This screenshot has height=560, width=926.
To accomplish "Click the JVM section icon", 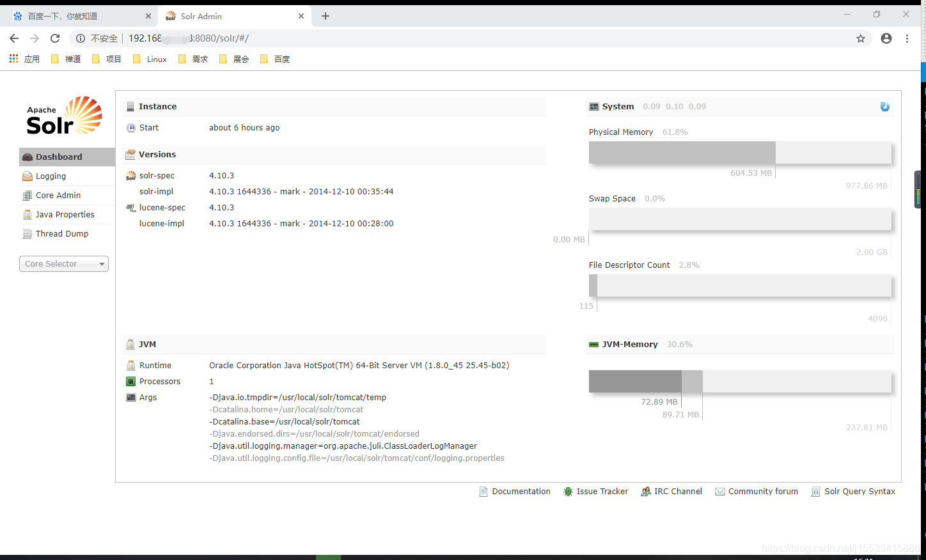I will pyautogui.click(x=130, y=345).
